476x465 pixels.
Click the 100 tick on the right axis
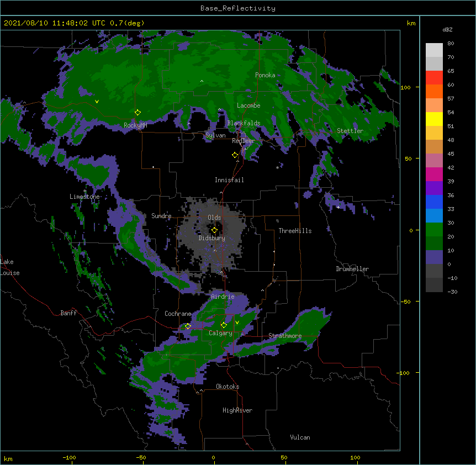pyautogui.click(x=405, y=87)
